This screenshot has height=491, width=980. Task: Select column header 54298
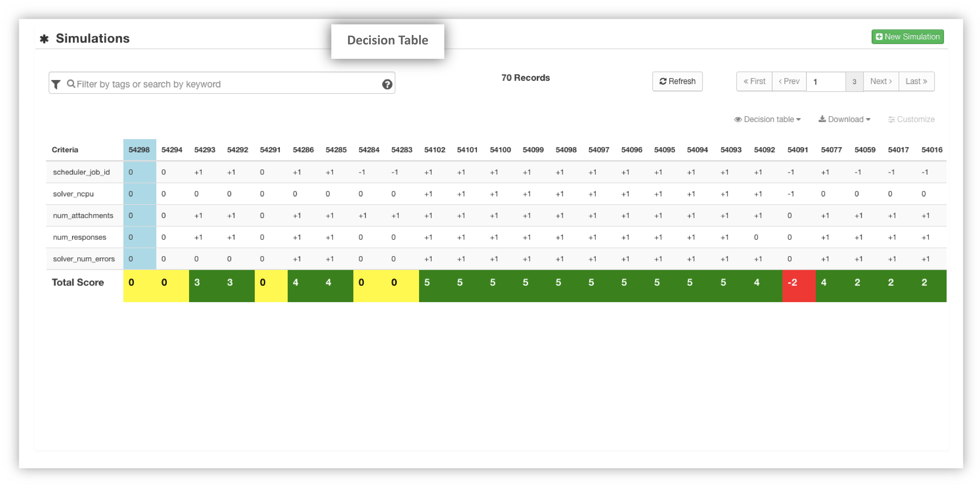point(139,150)
